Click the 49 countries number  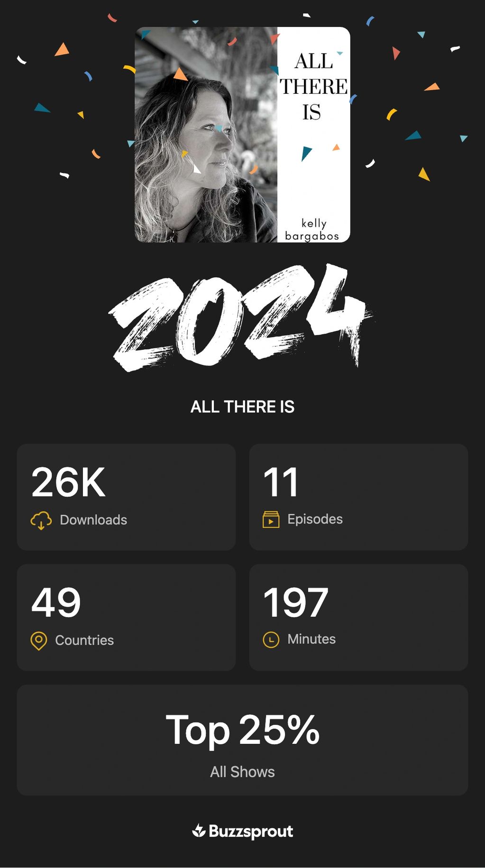click(x=56, y=603)
